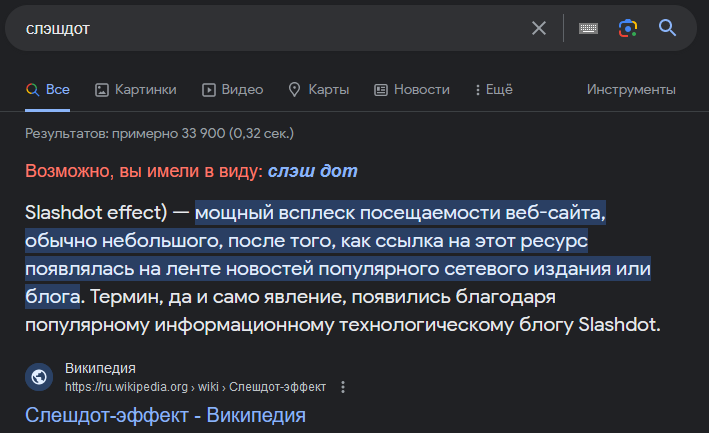Open the Слешдот-эффект - Википедия result

pos(165,415)
